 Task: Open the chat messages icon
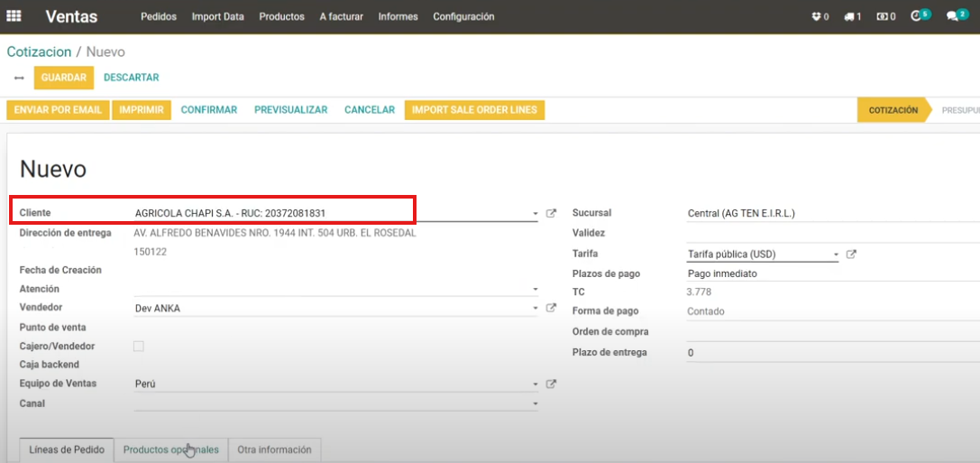[x=953, y=16]
